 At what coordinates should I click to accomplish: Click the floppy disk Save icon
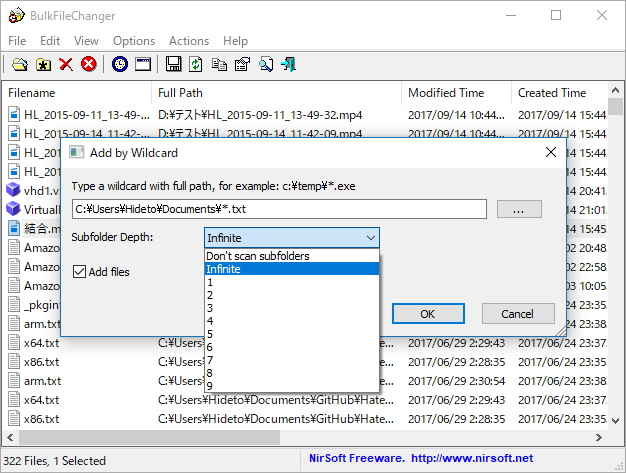coord(173,64)
